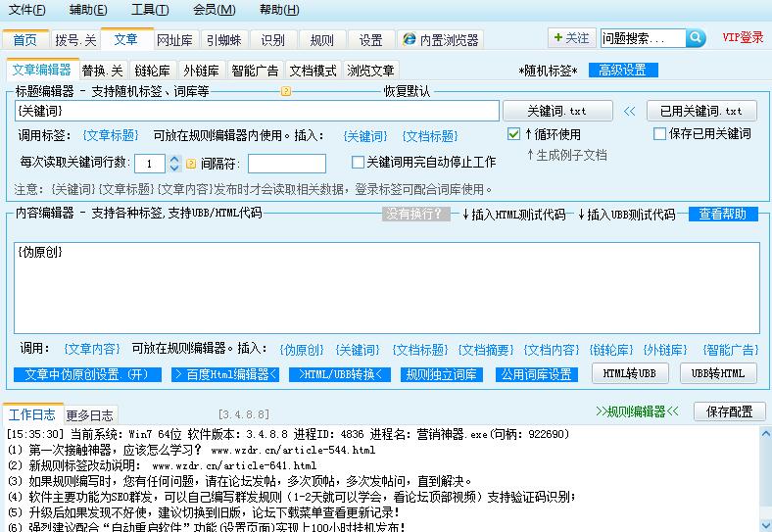Click the 没有换行? button

[415, 214]
